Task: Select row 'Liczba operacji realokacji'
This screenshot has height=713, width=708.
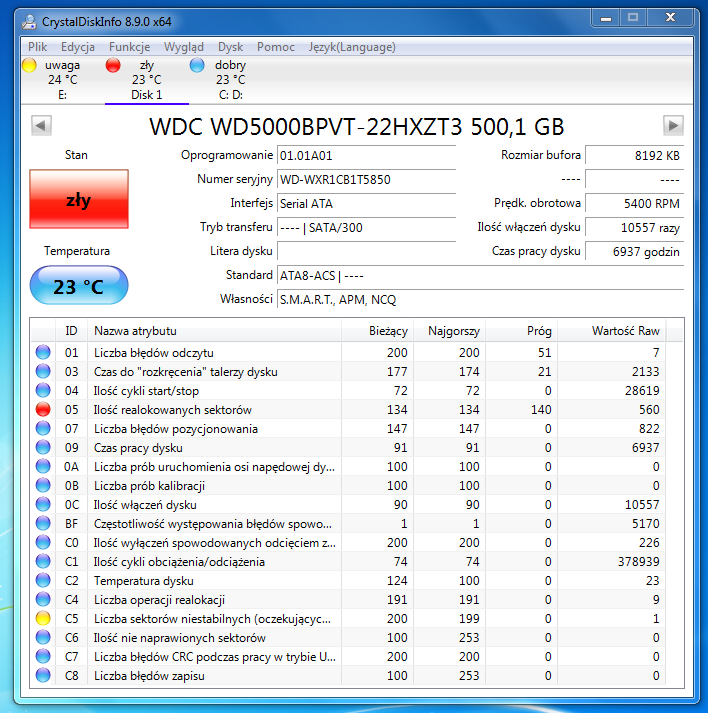Action: click(348, 600)
